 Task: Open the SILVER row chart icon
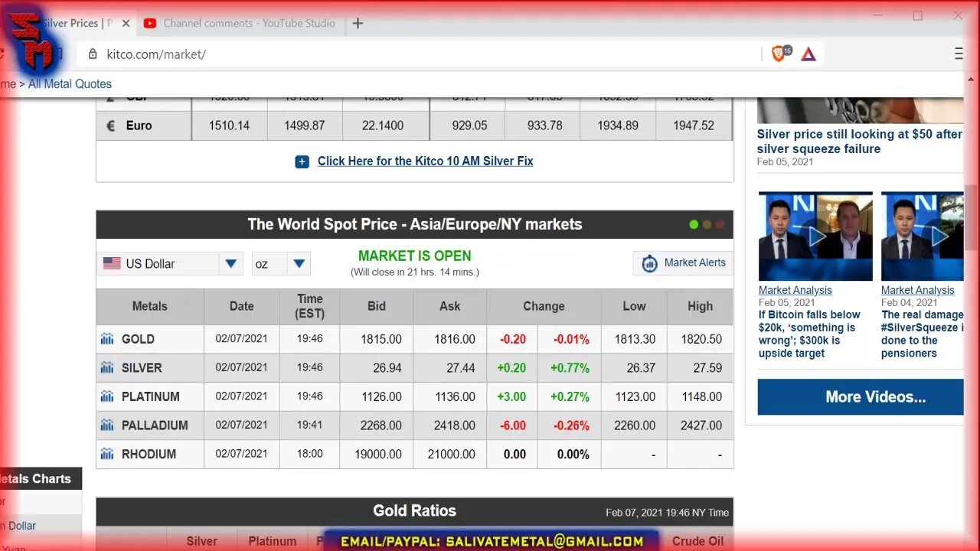(107, 368)
